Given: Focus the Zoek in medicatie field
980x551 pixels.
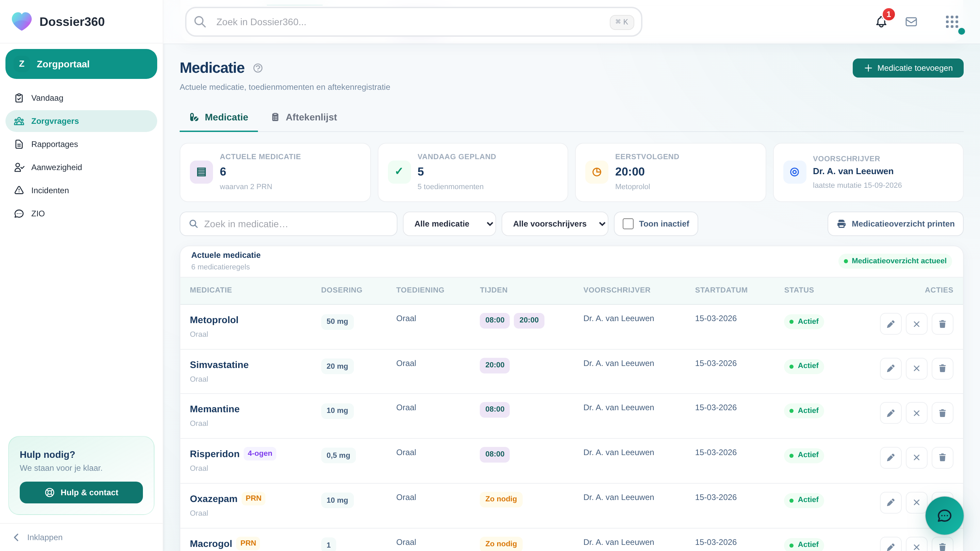Looking at the screenshot, I should pos(288,223).
